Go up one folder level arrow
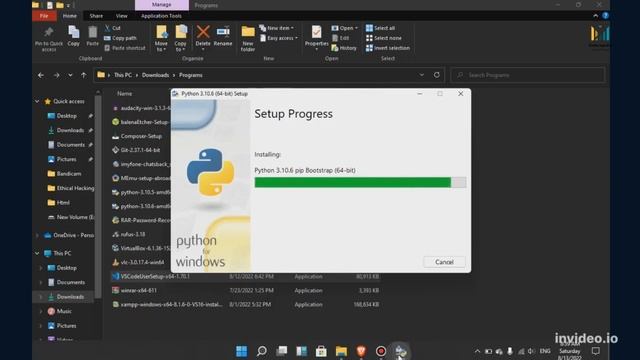This screenshot has height=360, width=640. click(x=84, y=75)
